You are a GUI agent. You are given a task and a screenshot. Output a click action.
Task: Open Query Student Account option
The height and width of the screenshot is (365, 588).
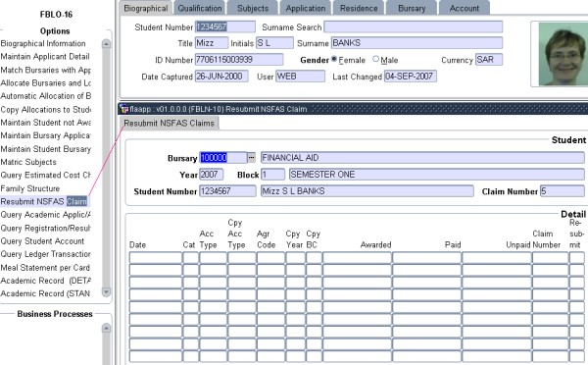pyautogui.click(x=42, y=241)
